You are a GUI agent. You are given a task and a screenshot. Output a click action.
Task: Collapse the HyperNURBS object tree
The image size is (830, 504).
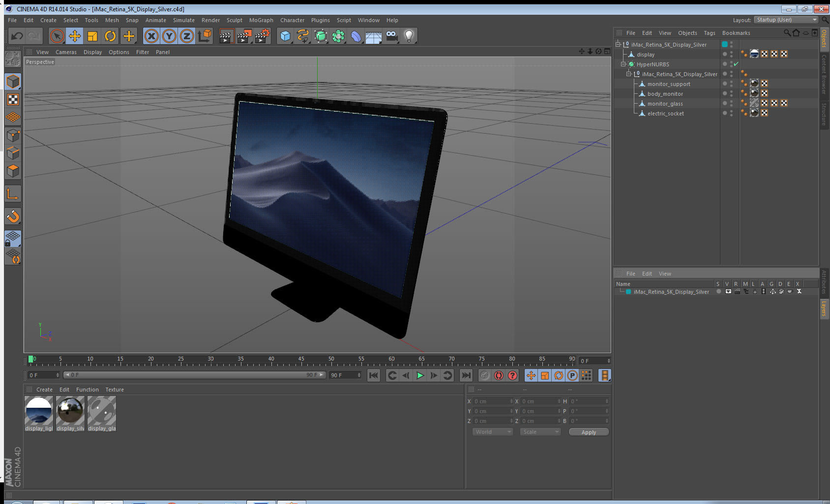point(623,64)
